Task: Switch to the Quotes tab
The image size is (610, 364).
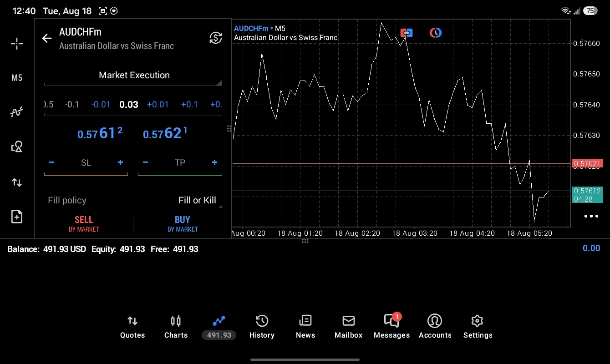Action: click(x=132, y=327)
